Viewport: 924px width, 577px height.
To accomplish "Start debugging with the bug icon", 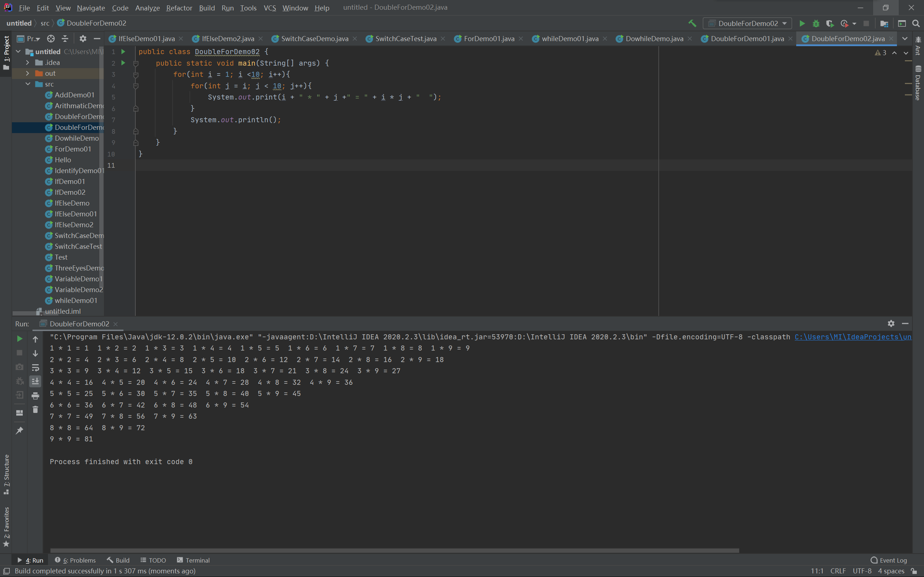I will pyautogui.click(x=816, y=23).
